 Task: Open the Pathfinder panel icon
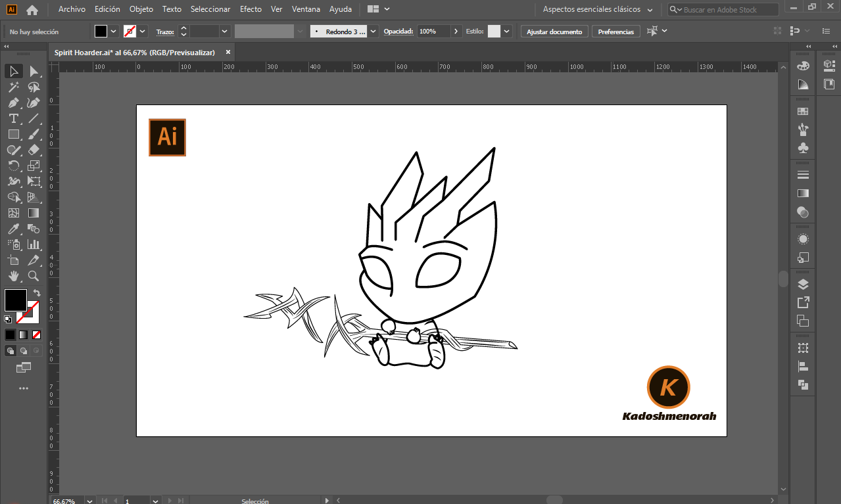click(x=803, y=385)
